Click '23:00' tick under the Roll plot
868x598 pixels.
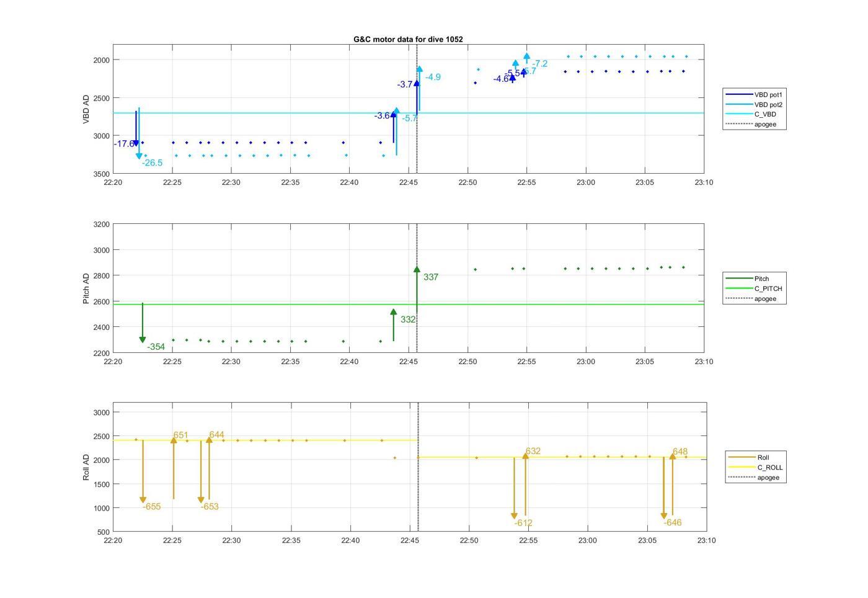click(588, 541)
